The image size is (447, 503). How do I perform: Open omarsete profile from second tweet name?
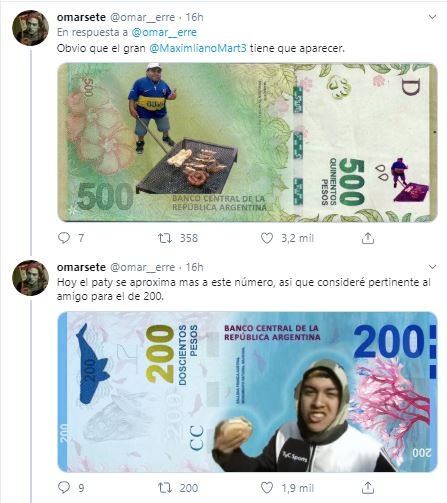pyautogui.click(x=81, y=267)
